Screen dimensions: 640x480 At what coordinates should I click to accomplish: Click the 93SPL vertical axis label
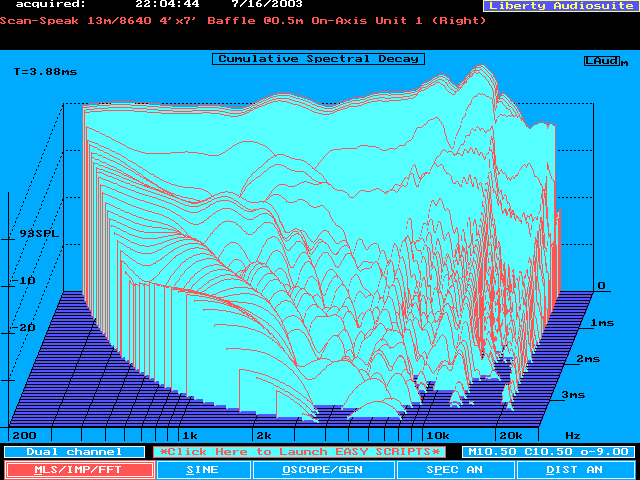pos(39,233)
